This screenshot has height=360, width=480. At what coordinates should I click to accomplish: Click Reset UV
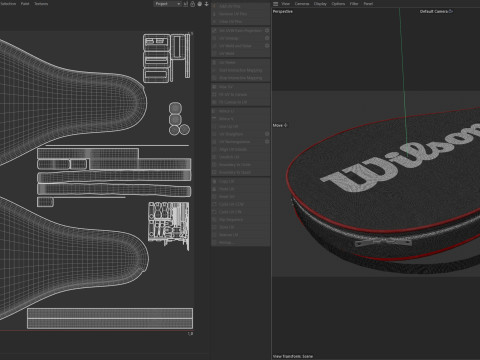[x=240, y=197]
